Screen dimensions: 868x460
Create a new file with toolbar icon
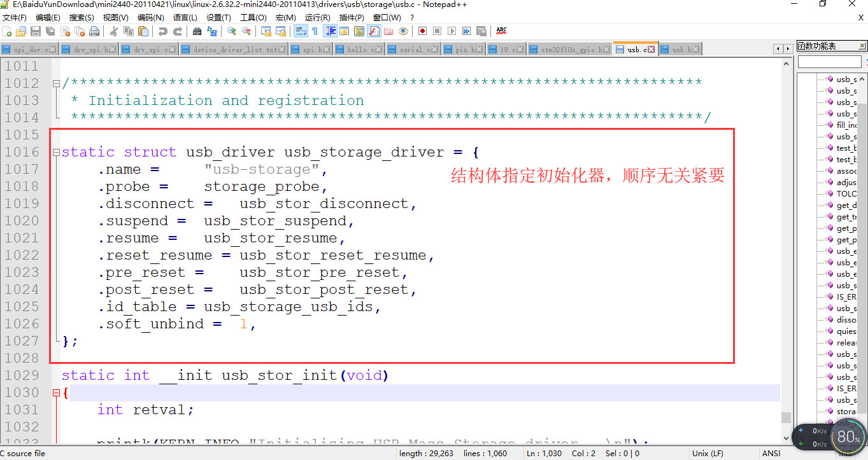click(x=6, y=31)
